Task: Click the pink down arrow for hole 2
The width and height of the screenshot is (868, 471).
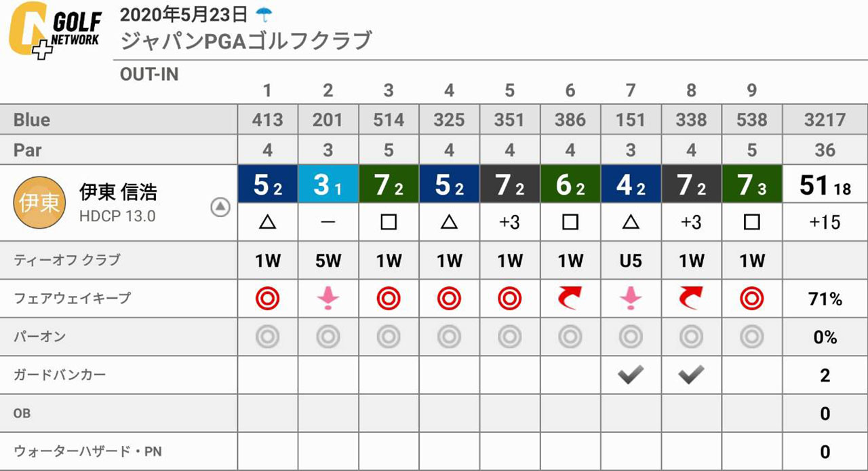Action: pyautogui.click(x=328, y=297)
